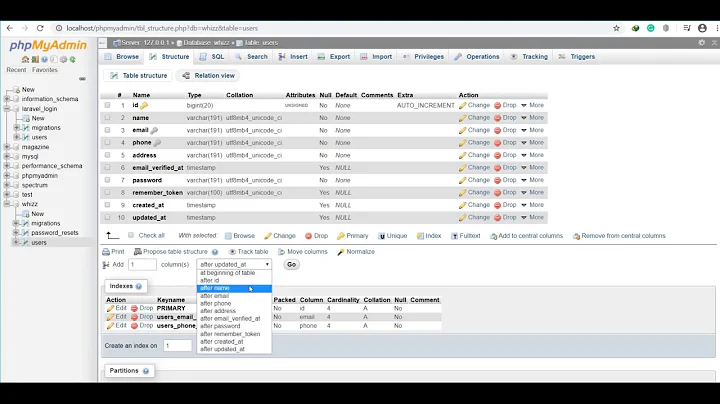720x404 pixels.
Task: Collapse the whizz database tree
Action: 7,204
